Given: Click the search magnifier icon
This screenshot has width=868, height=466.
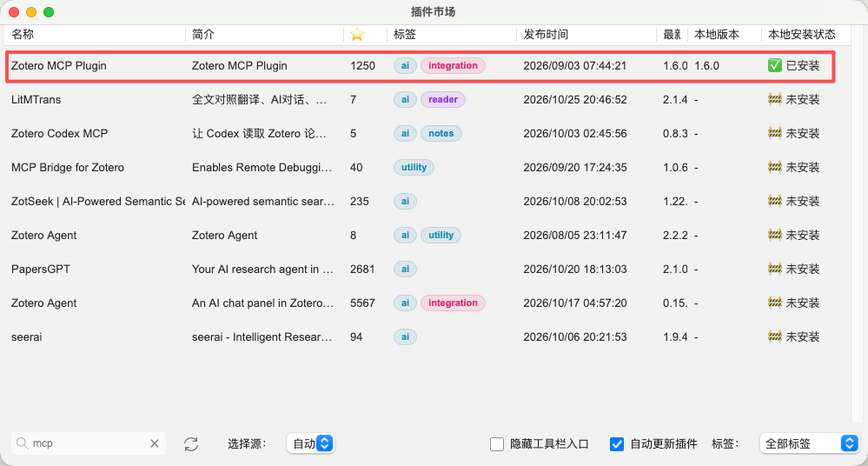Looking at the screenshot, I should (22, 443).
